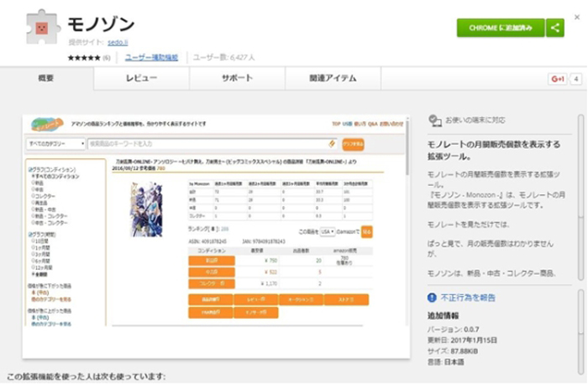Click the ¥ 1,170 price in preview
This screenshot has width=588, height=386.
click(270, 283)
